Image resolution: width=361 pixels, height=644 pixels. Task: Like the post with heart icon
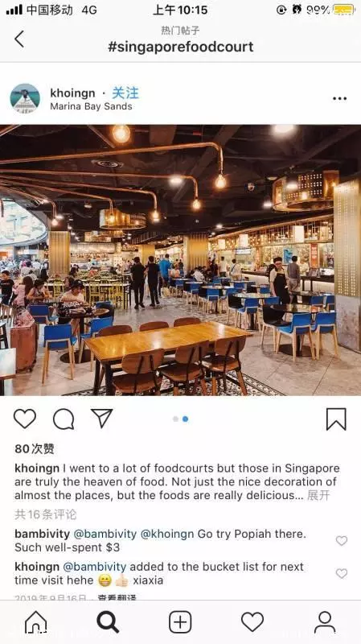[25, 419]
